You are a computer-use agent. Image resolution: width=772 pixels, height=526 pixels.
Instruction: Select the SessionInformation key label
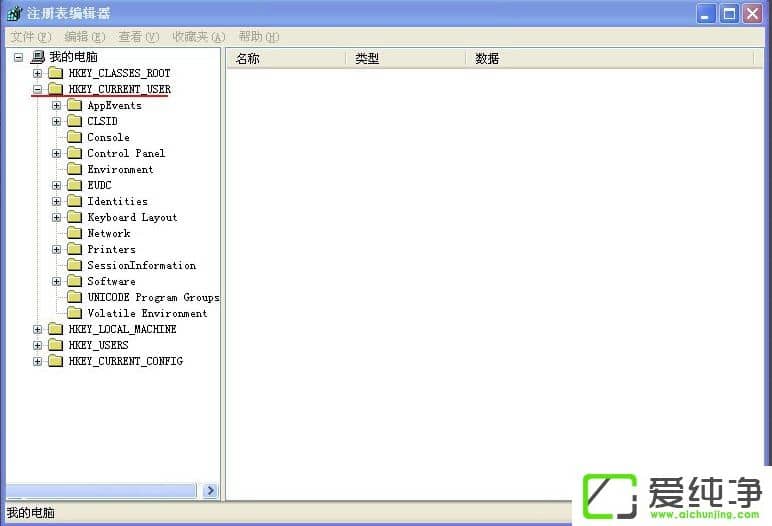(142, 265)
